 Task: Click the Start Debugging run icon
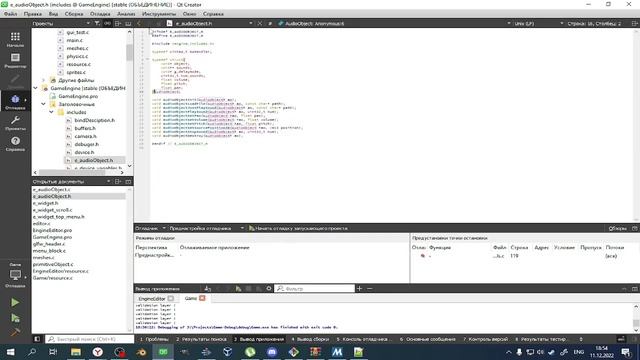(15, 318)
